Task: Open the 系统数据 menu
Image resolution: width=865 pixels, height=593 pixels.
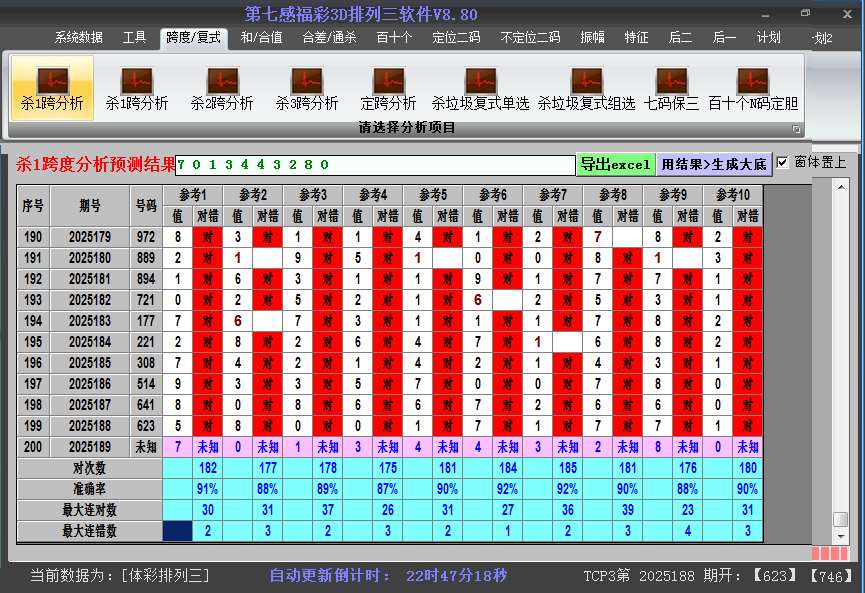Action: point(78,38)
